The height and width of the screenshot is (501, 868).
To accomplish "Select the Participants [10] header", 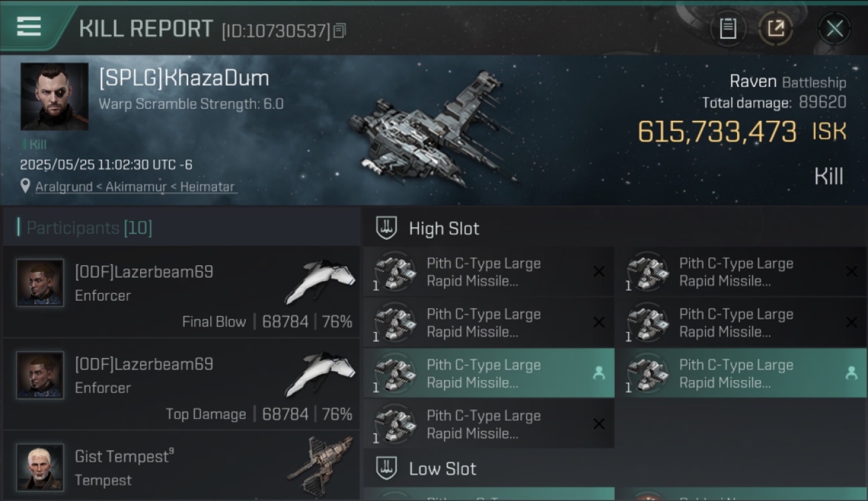I will (89, 228).
